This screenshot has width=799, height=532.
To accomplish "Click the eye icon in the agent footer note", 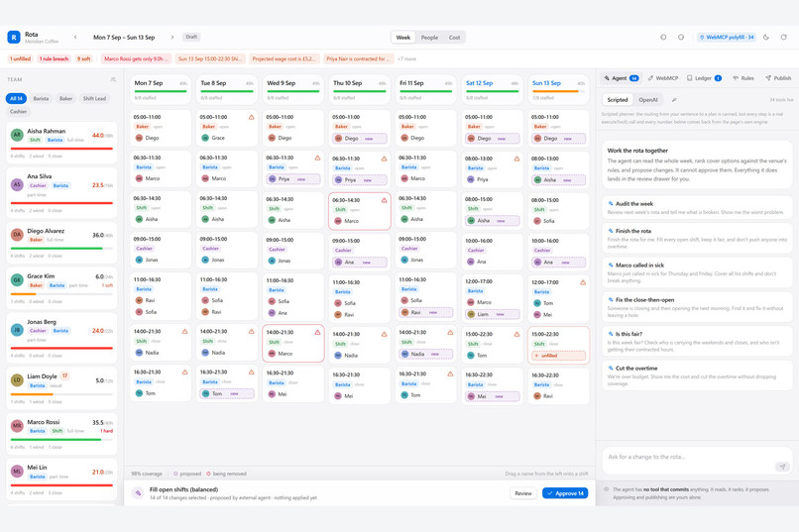I will (607, 489).
